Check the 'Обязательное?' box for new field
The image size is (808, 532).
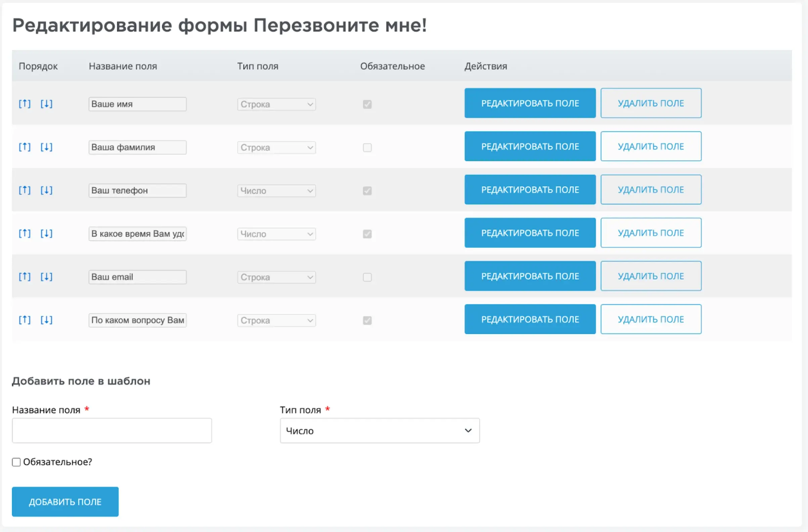point(16,462)
